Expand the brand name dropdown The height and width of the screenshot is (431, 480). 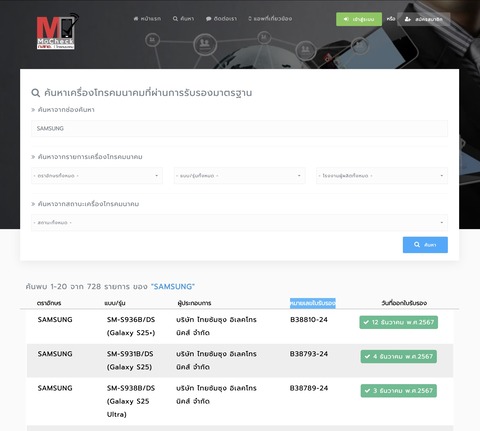click(x=97, y=176)
